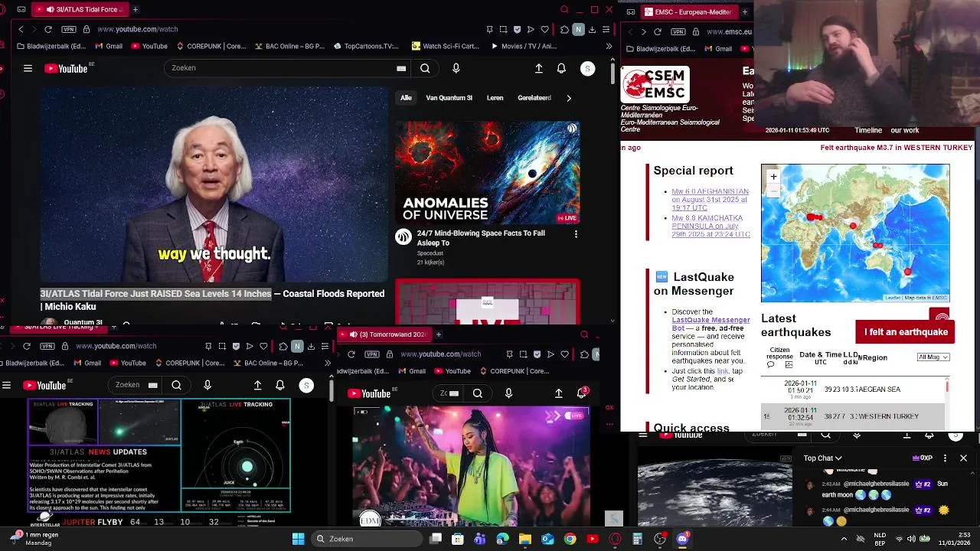Open notifications bell in Tomorrowland YouTube window
Image resolution: width=980 pixels, height=551 pixels.
(582, 393)
